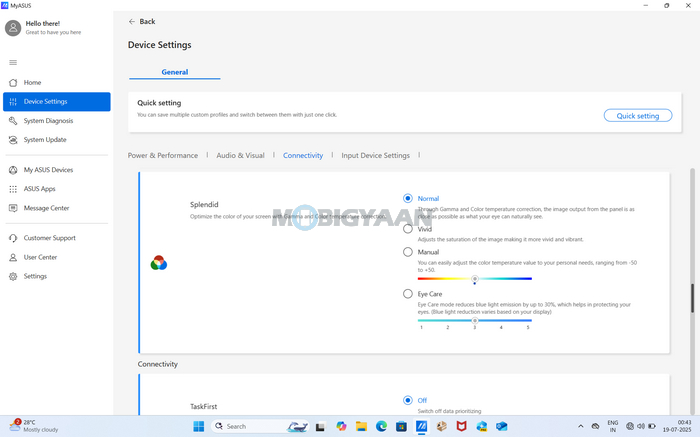Click the Customer Support headset icon
The image size is (700, 437).
[13, 238]
